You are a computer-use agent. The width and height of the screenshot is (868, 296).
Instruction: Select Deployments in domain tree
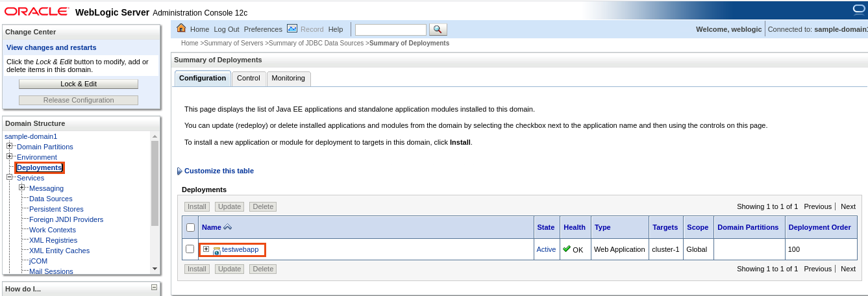click(x=40, y=167)
